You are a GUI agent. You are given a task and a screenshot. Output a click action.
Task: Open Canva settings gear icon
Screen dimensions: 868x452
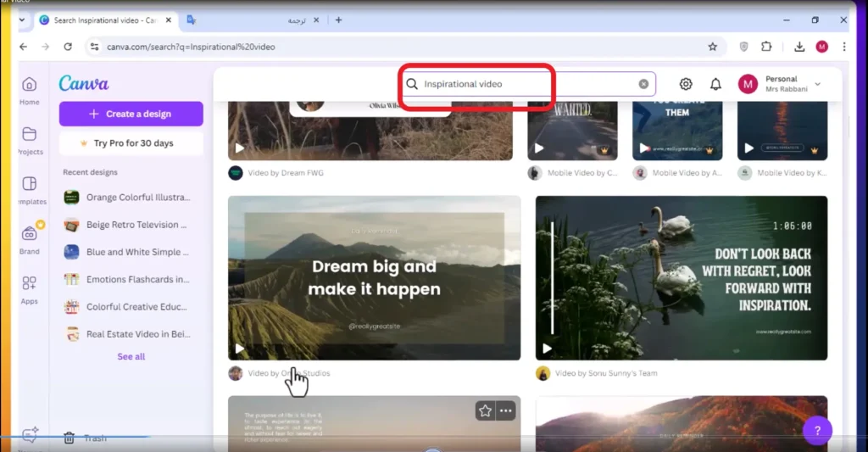685,84
